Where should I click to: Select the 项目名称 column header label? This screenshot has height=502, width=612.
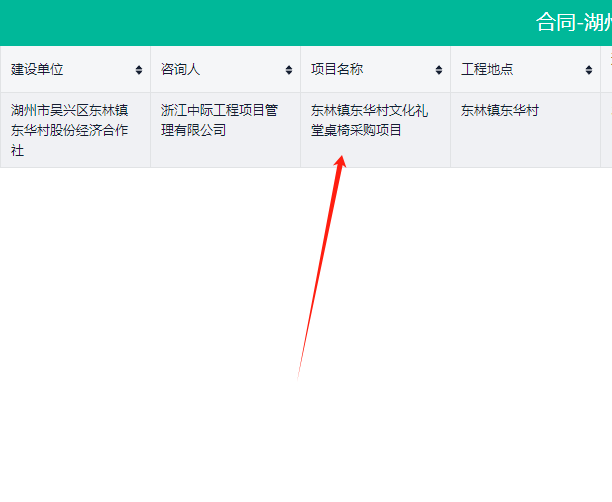(x=337, y=70)
